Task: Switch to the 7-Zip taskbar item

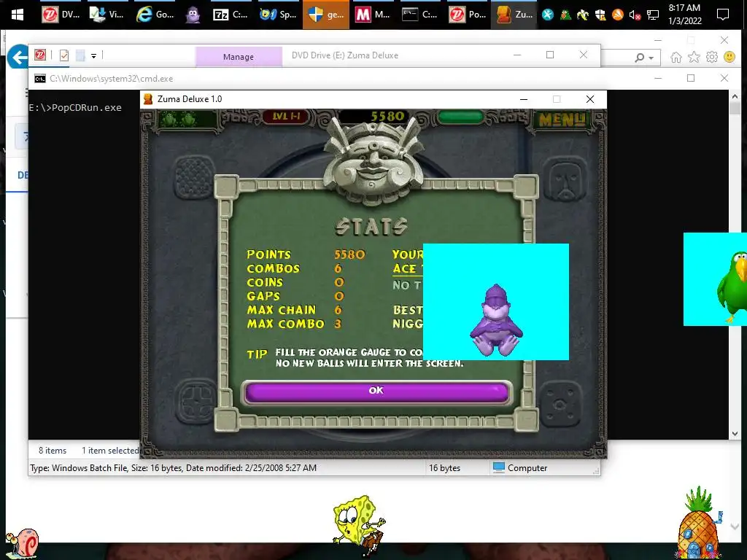Action: [231, 15]
